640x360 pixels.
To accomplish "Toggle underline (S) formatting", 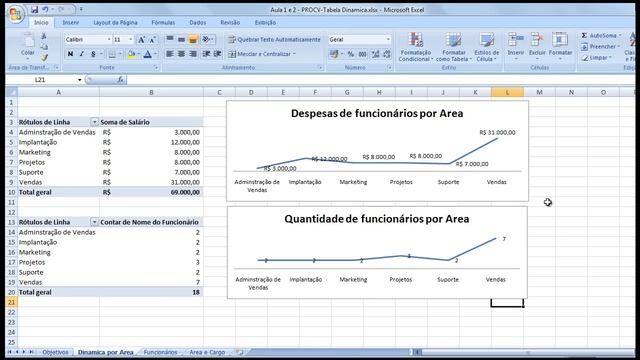I will 93,54.
